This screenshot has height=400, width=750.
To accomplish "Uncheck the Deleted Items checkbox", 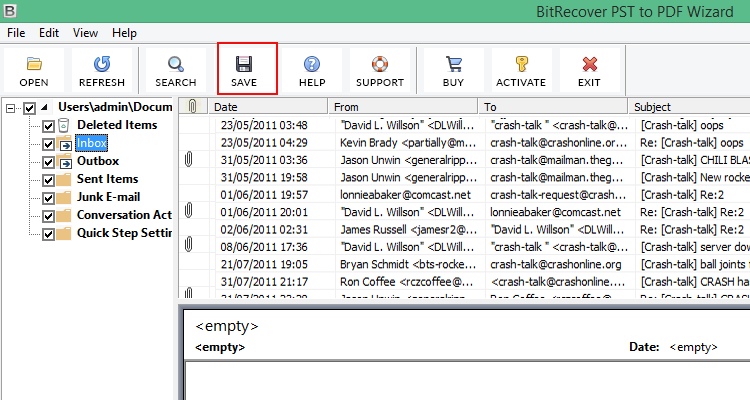I will [x=48, y=126].
